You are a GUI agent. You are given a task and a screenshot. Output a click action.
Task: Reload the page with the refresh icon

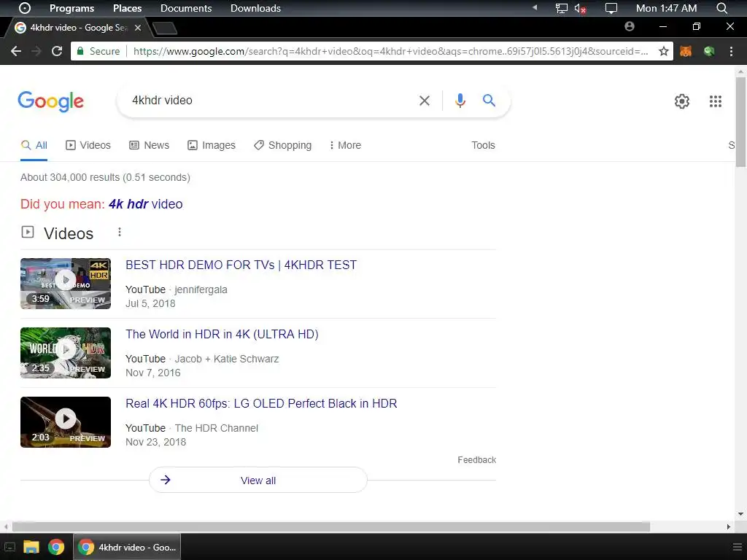(57, 51)
